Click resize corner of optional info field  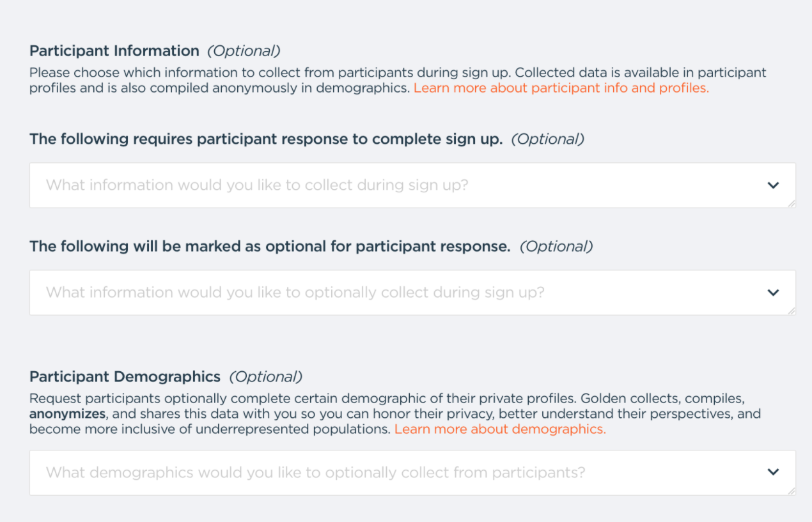point(792,311)
